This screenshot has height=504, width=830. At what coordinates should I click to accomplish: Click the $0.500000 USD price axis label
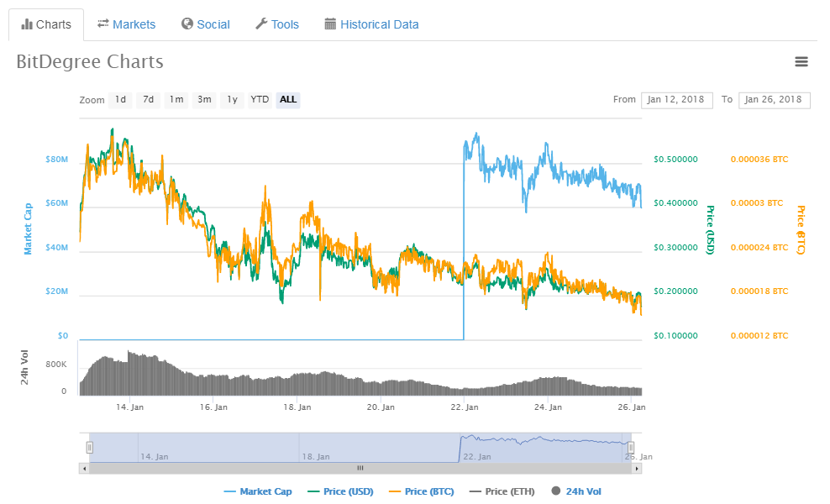(x=675, y=160)
